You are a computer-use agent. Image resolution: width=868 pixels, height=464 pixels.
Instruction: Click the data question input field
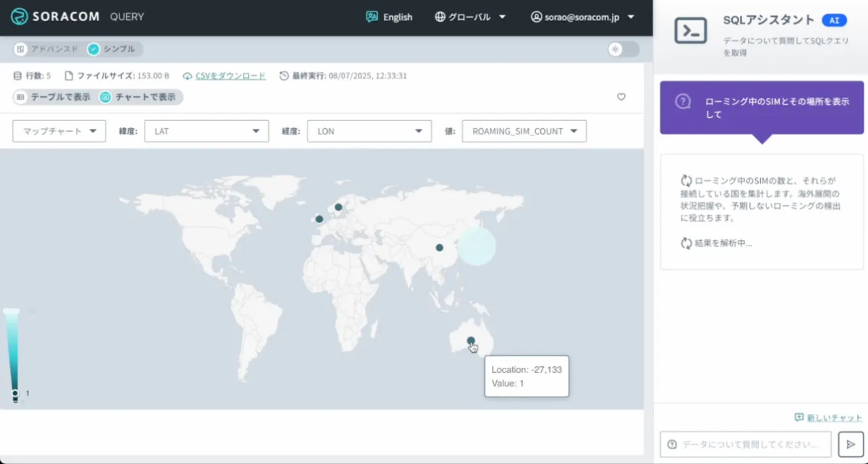[745, 444]
